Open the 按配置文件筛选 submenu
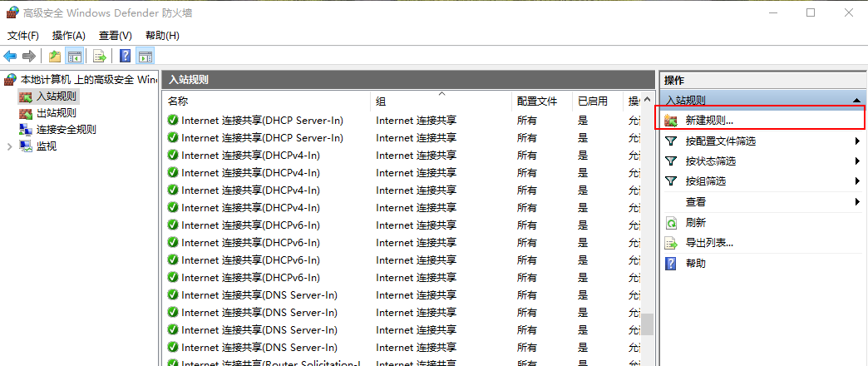This screenshot has height=366, width=868. pos(720,141)
